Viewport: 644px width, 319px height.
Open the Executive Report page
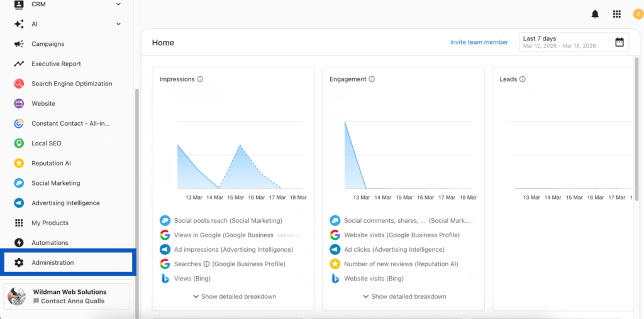(x=56, y=64)
